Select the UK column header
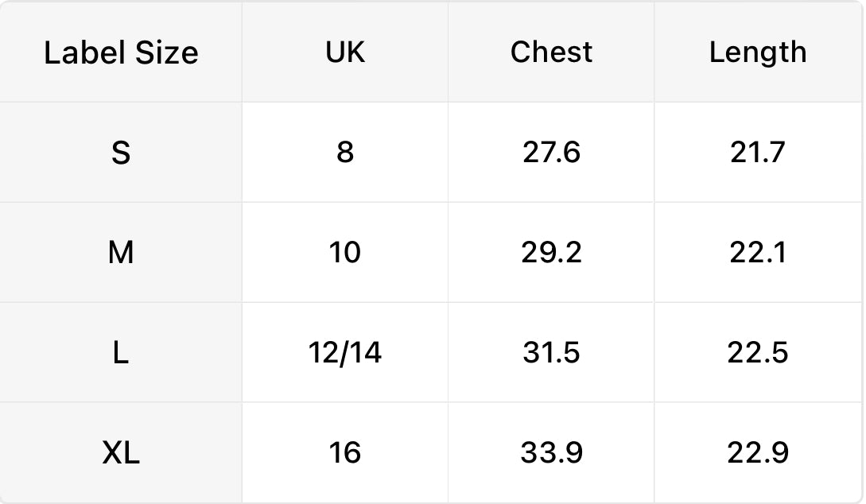866x504 pixels. tap(344, 52)
